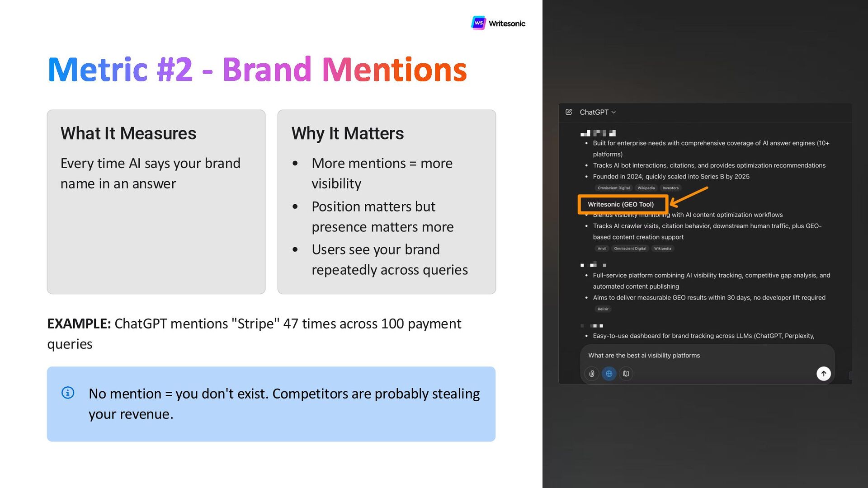The width and height of the screenshot is (868, 488).
Task: Select the Why It Matters card heading
Action: click(x=347, y=133)
